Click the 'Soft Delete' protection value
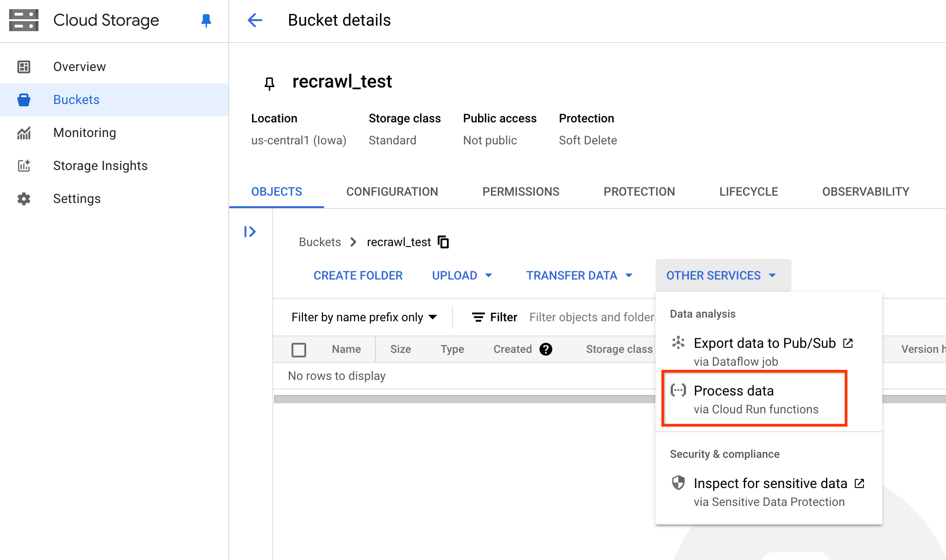The width and height of the screenshot is (946, 560). click(588, 140)
